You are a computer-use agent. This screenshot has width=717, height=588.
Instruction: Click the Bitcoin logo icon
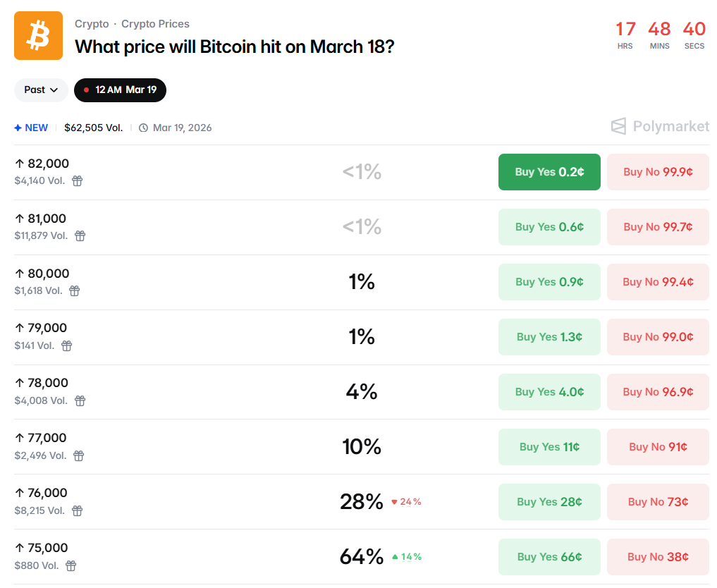point(38,35)
